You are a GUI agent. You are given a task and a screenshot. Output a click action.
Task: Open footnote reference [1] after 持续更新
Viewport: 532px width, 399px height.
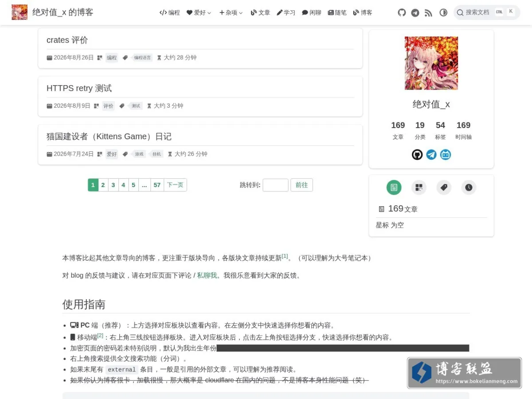tap(285, 256)
